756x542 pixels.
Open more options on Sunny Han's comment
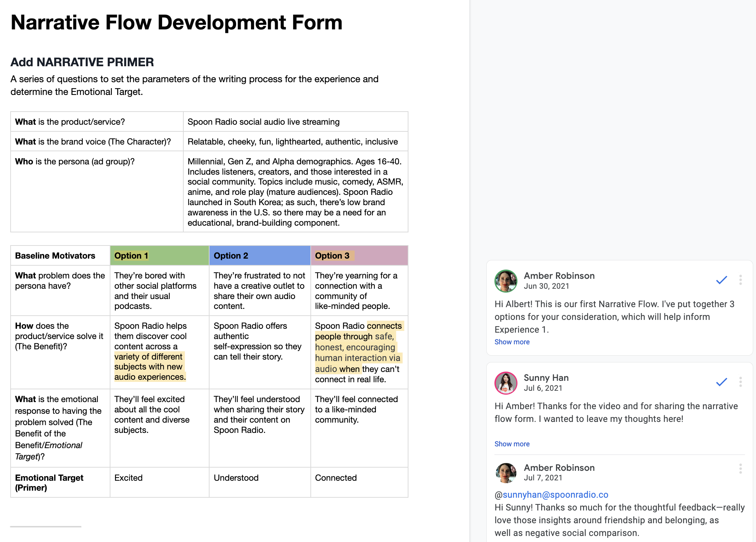click(740, 382)
